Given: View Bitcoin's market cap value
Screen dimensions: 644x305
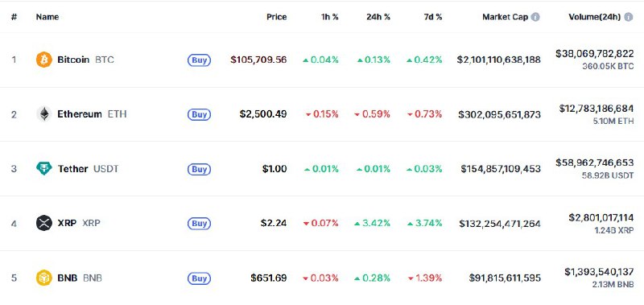Looking at the screenshot, I should (498, 60).
